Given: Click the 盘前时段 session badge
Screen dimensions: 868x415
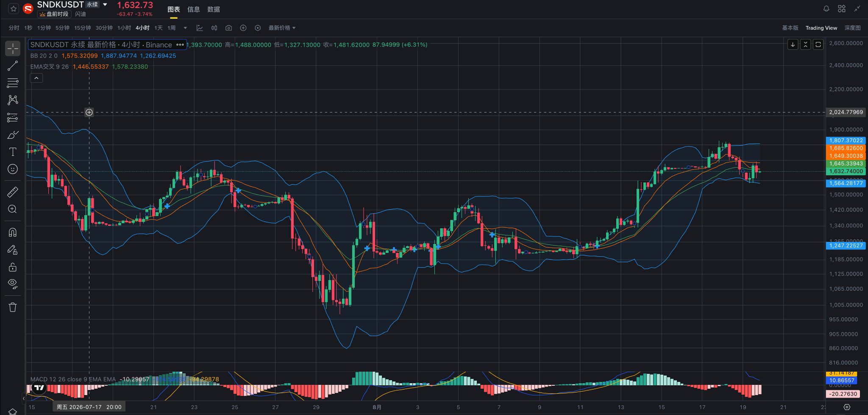Looking at the screenshot, I should pyautogui.click(x=54, y=14).
